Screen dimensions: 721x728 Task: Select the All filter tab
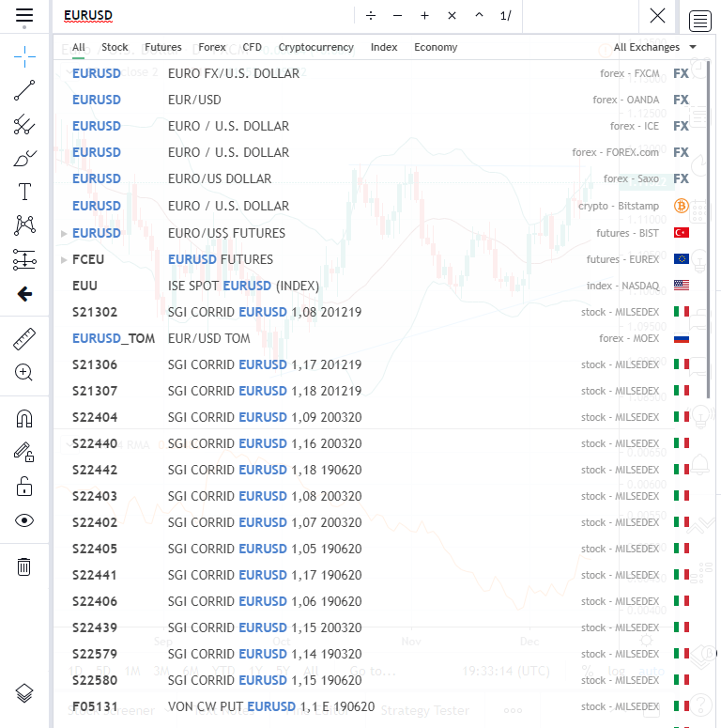click(x=79, y=47)
